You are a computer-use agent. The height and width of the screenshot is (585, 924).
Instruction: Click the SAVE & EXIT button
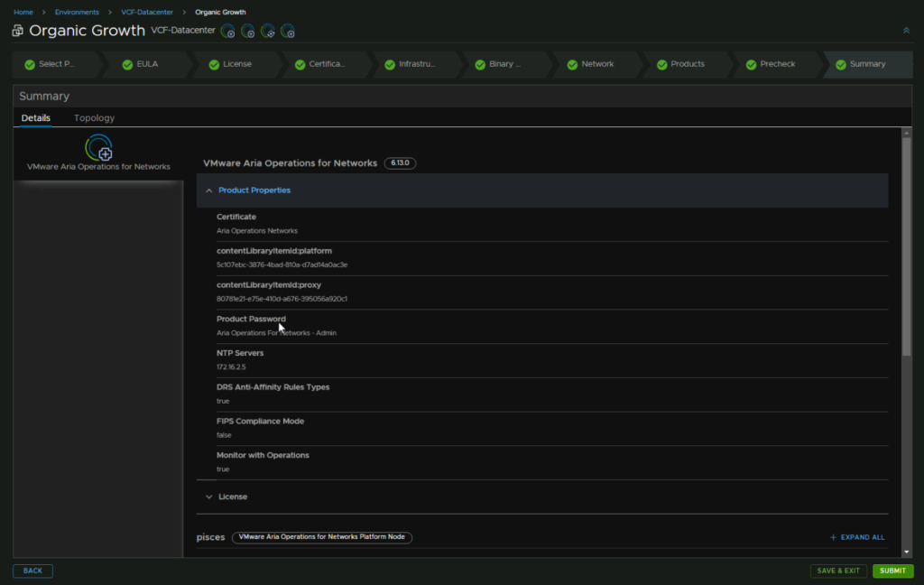838,571
